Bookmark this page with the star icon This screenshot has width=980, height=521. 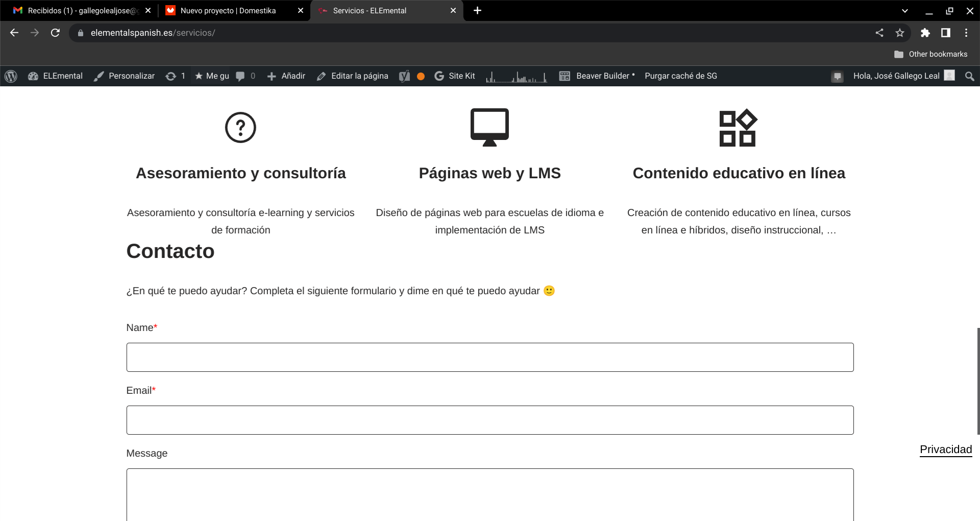coord(900,33)
